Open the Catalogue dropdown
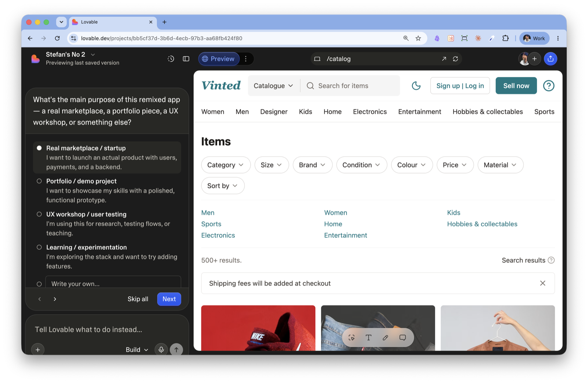 274,86
